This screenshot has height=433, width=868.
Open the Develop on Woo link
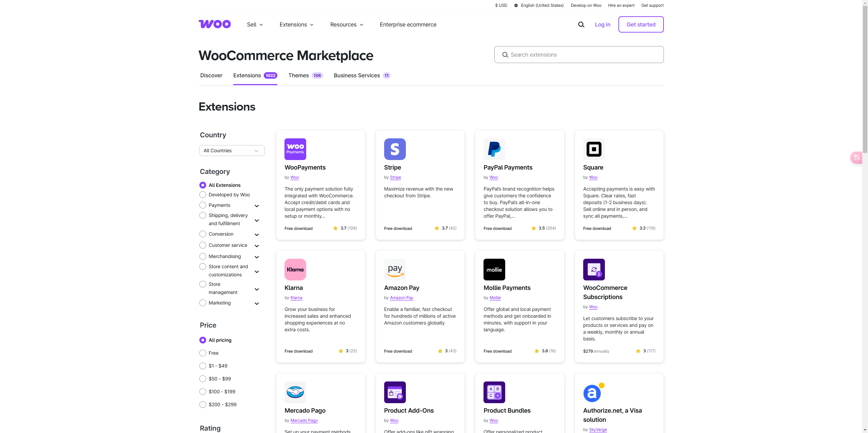(586, 5)
